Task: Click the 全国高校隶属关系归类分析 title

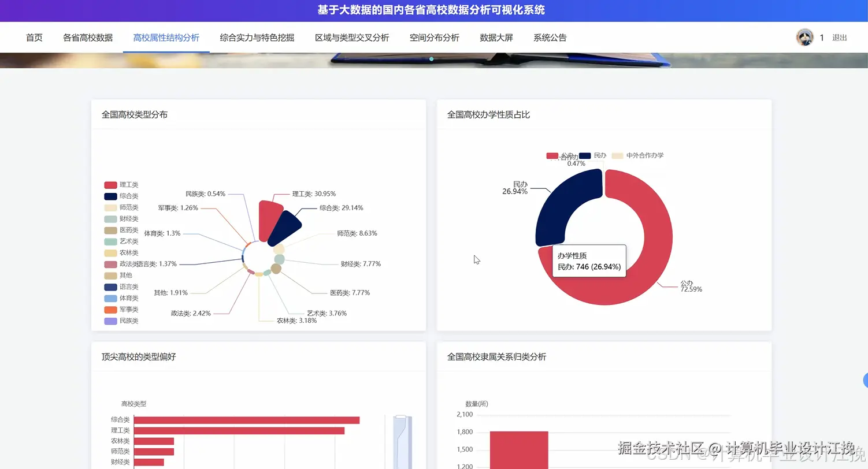Action: click(496, 357)
